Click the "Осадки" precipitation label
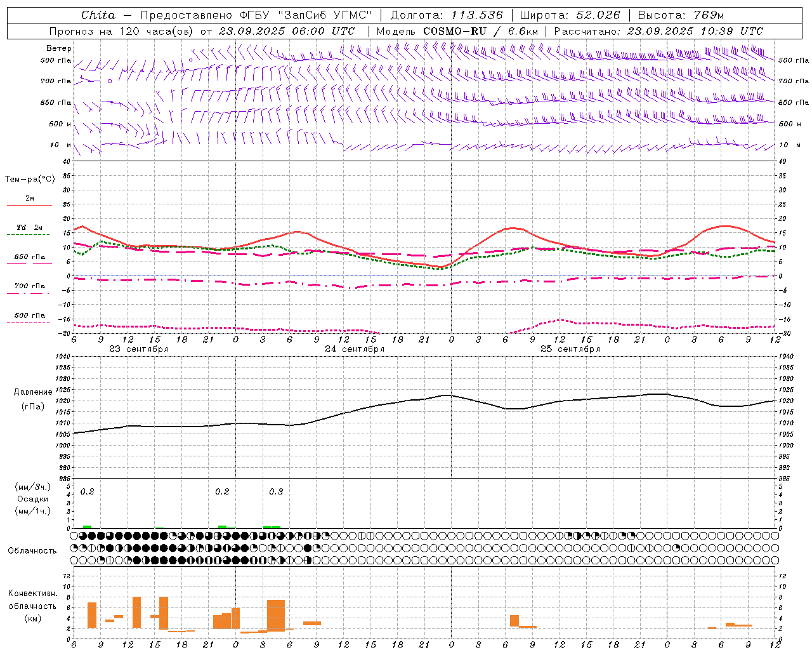The height and width of the screenshot is (650, 812). coord(32,499)
